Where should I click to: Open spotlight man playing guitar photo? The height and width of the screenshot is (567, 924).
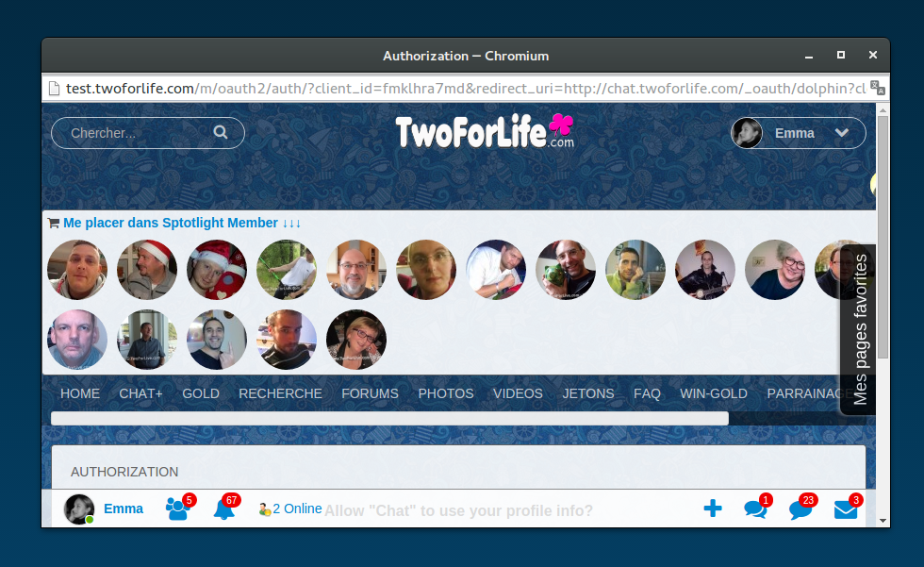coord(705,270)
